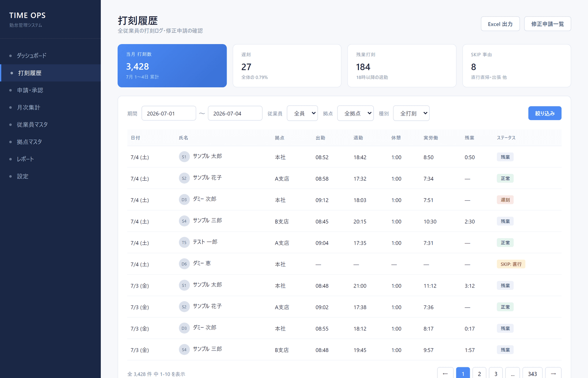Click S1 avatar in 7/4 サンプル 太郎 row
The image size is (588, 378).
click(184, 157)
